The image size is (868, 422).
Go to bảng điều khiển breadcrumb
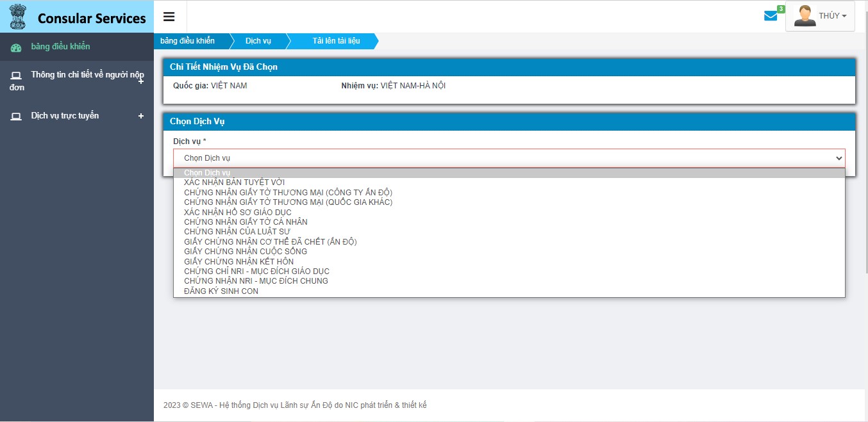click(187, 41)
